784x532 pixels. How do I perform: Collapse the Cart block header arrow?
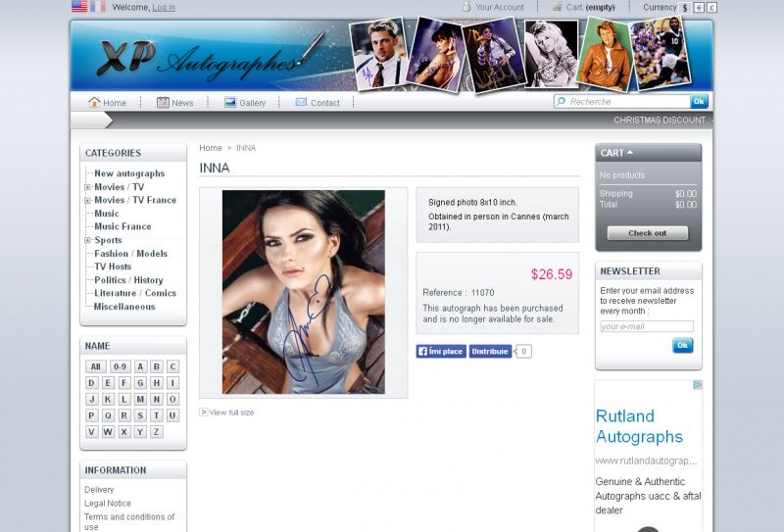pyautogui.click(x=630, y=153)
